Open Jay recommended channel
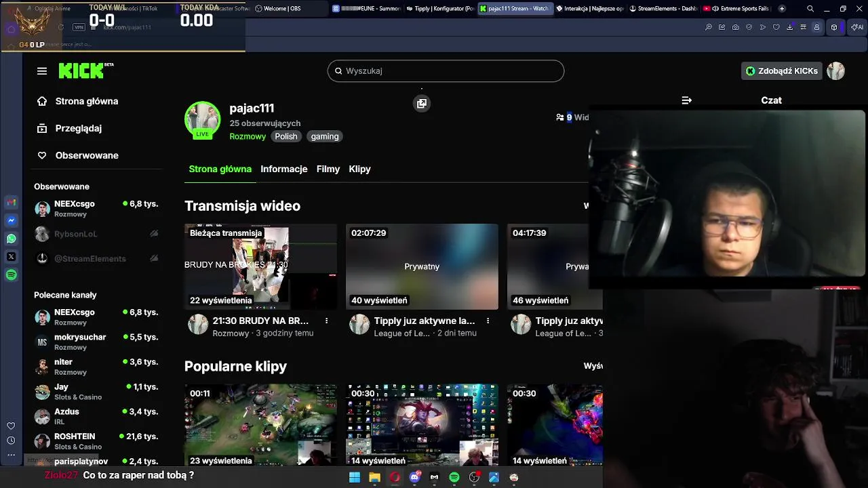 (x=97, y=392)
